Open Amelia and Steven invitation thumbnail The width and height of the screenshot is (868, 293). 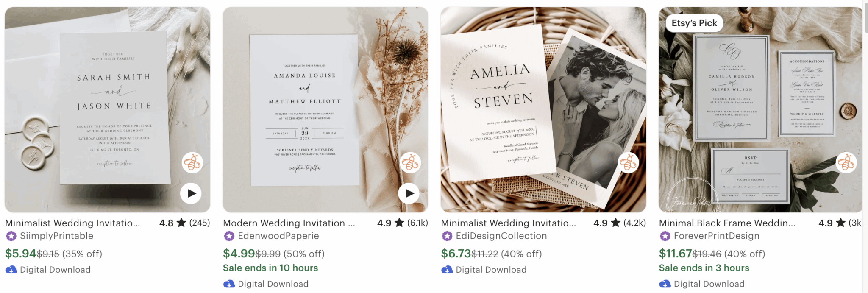543,109
